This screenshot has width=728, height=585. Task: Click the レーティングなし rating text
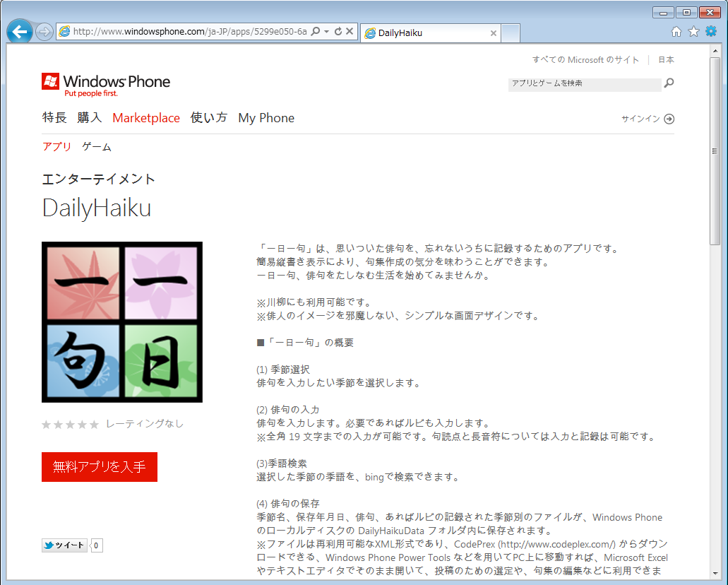pos(144,424)
